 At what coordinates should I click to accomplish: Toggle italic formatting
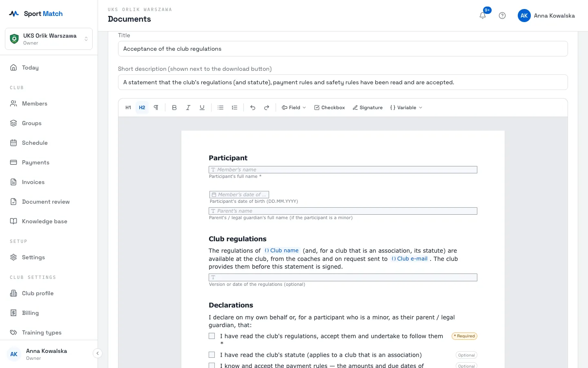pos(188,108)
